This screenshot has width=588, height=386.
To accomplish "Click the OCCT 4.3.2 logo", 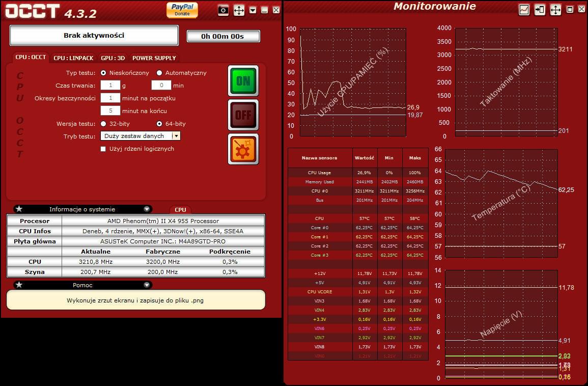I will pos(51,11).
